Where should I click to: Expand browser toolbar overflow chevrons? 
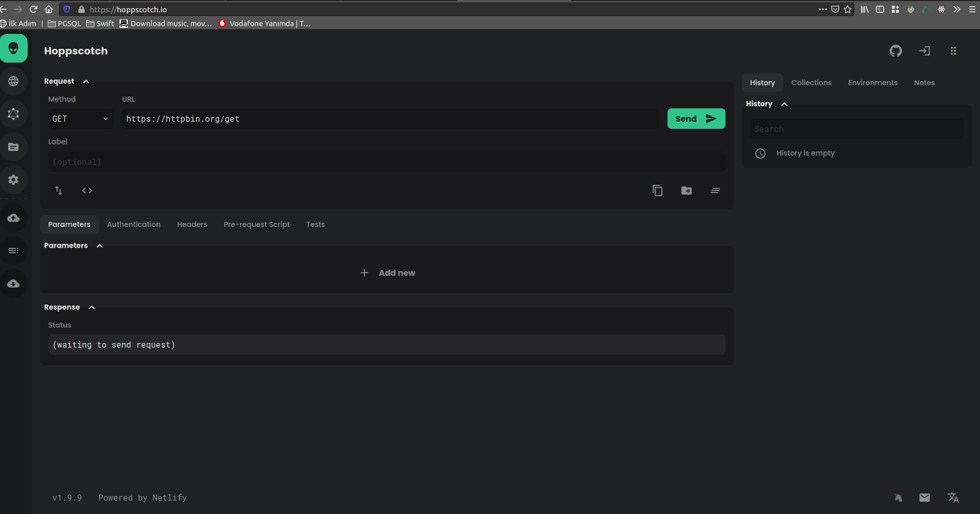pos(957,9)
